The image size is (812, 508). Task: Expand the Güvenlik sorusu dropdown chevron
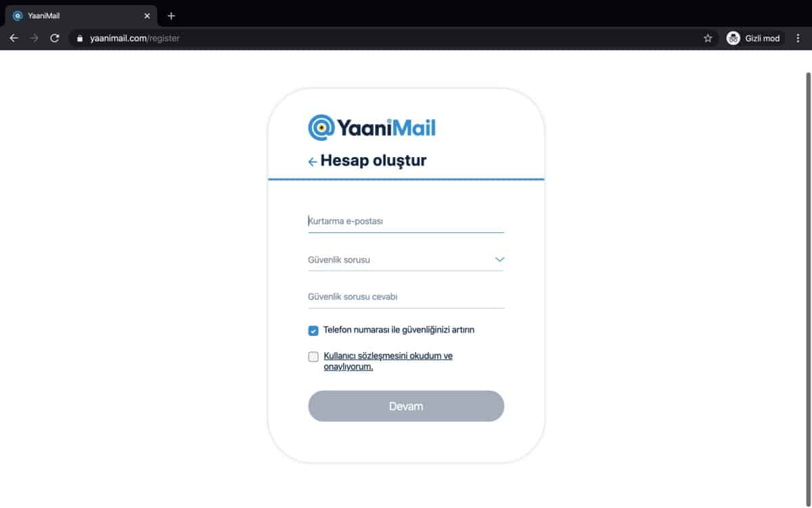pos(499,259)
